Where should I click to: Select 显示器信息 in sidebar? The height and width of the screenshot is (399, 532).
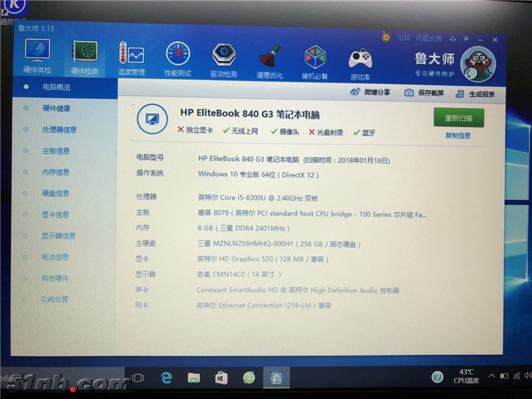coord(59,236)
